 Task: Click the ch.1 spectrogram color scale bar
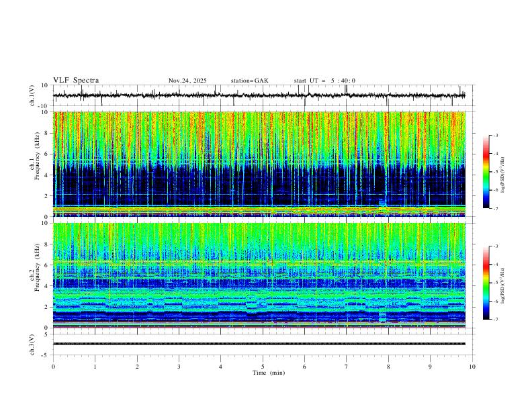(486, 172)
